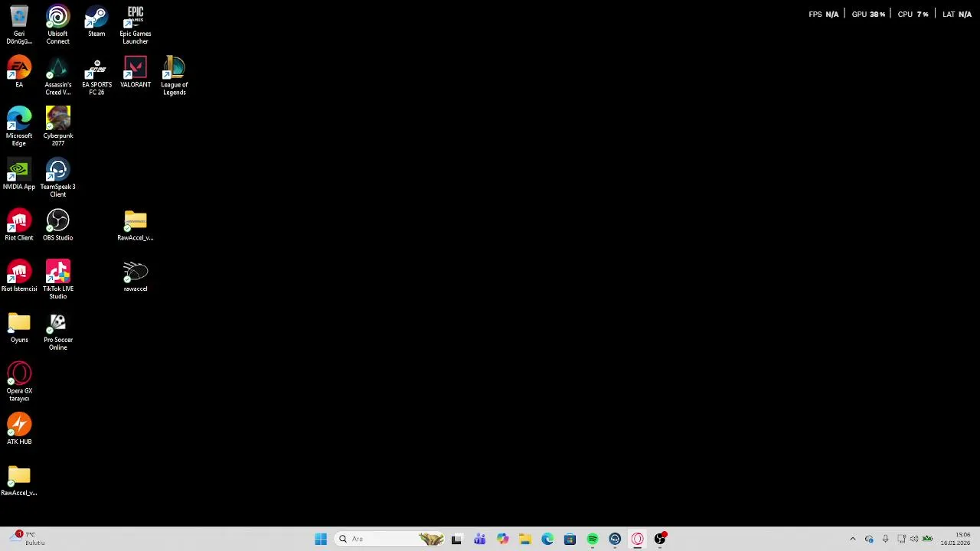Click the LAT N/A overlay readout
Viewport: 980px width, 551px height.
point(957,15)
